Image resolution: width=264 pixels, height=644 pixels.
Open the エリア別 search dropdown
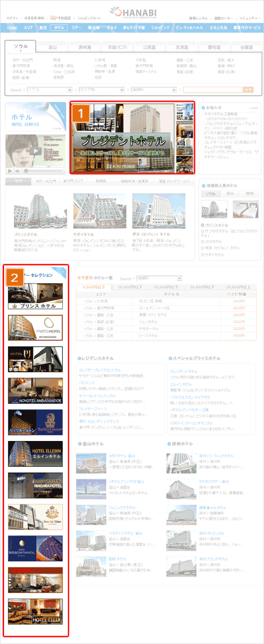pos(101,89)
